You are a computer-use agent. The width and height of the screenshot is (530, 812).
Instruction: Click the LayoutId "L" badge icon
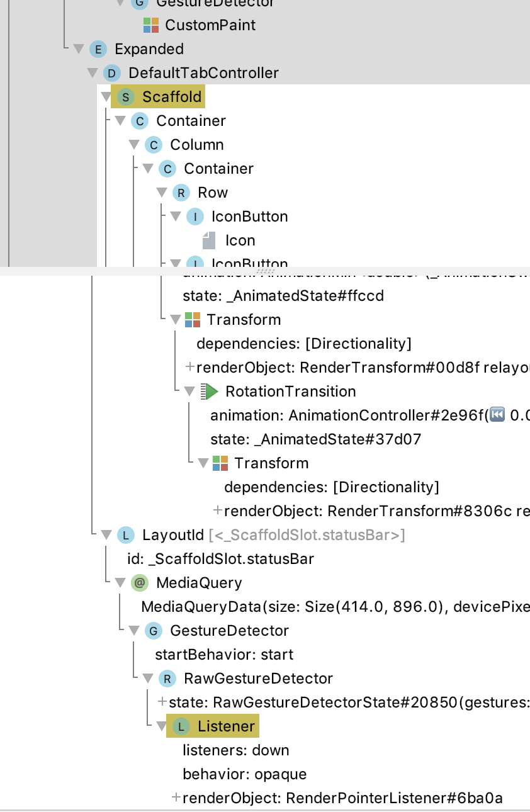click(126, 535)
